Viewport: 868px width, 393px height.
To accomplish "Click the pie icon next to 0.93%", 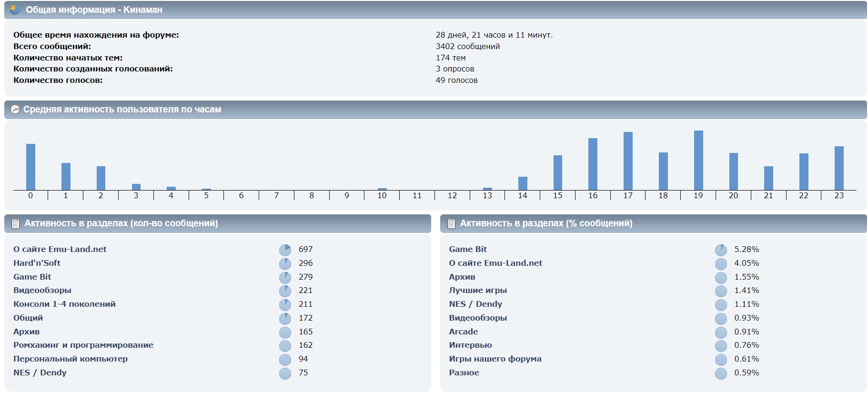I will [721, 319].
